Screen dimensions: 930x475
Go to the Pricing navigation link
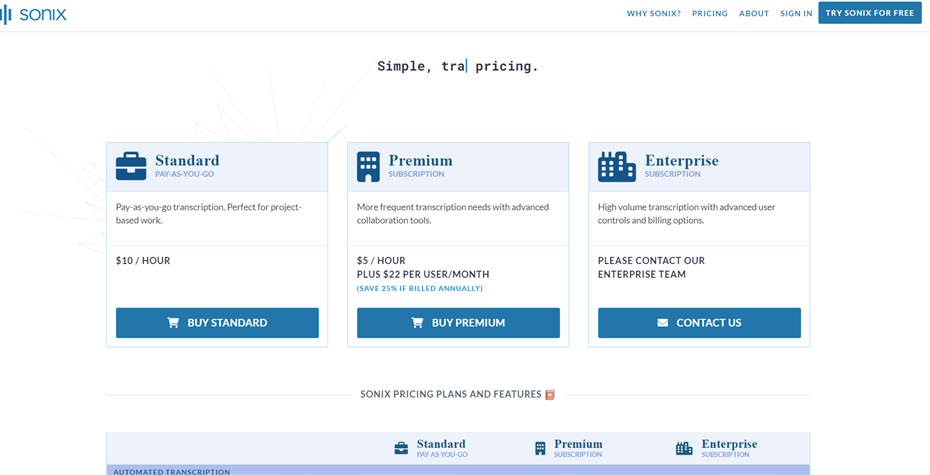pos(710,14)
